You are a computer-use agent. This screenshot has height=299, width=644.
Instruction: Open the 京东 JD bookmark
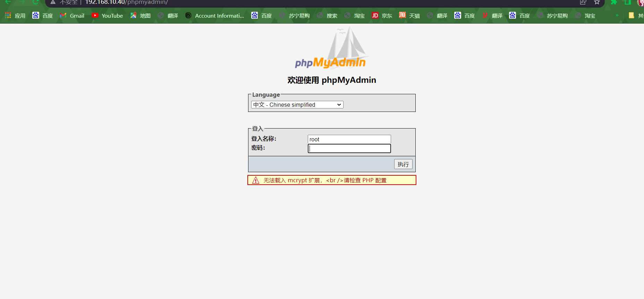point(382,16)
